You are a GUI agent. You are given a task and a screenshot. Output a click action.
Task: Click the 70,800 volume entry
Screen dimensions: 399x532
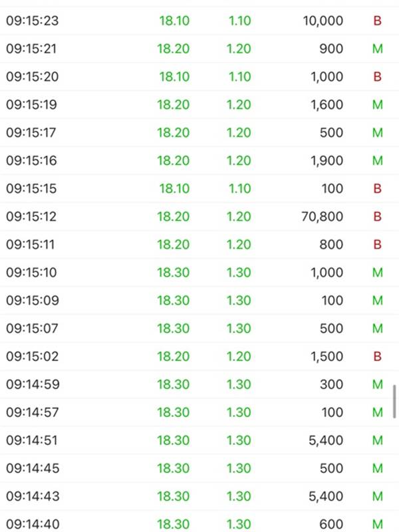[x=323, y=217]
